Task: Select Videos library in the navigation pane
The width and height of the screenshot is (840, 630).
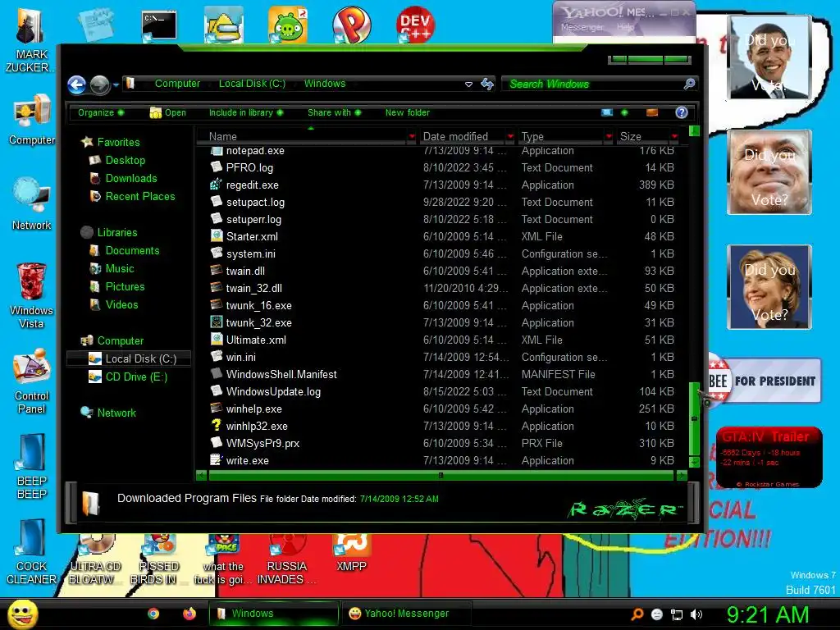Action: pyautogui.click(x=121, y=305)
